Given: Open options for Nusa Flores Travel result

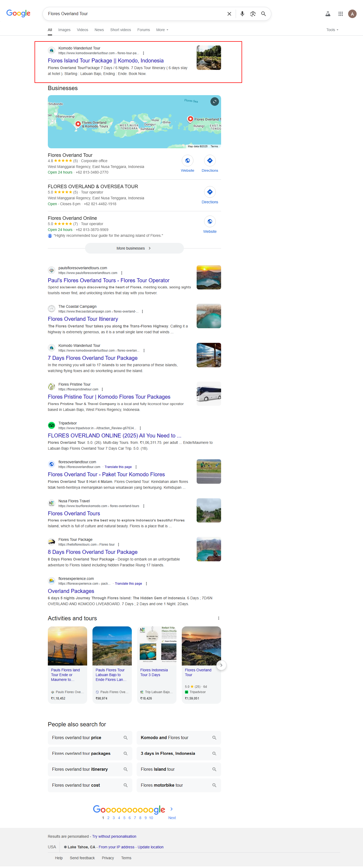Looking at the screenshot, I should pos(143,506).
